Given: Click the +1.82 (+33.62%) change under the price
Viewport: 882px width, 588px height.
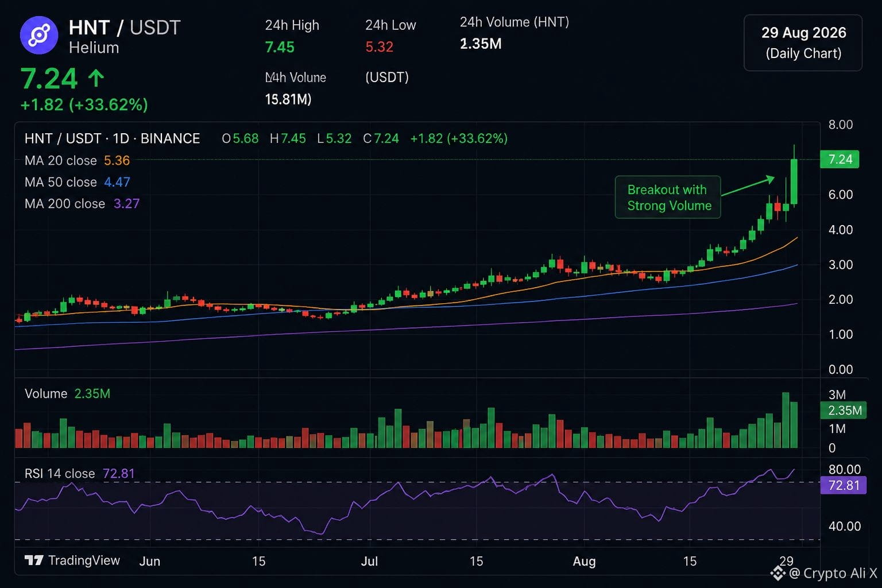Looking at the screenshot, I should tap(84, 105).
